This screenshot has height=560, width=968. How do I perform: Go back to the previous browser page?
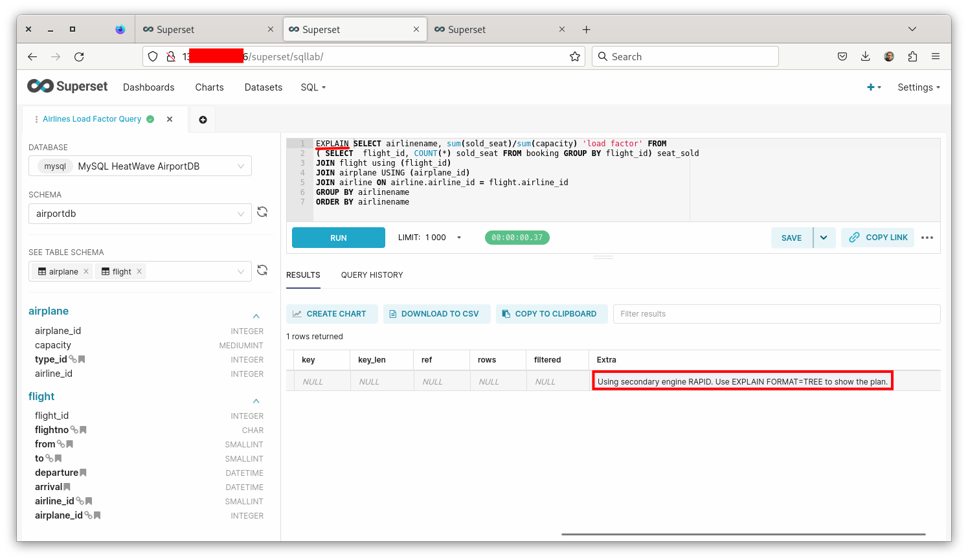(32, 57)
